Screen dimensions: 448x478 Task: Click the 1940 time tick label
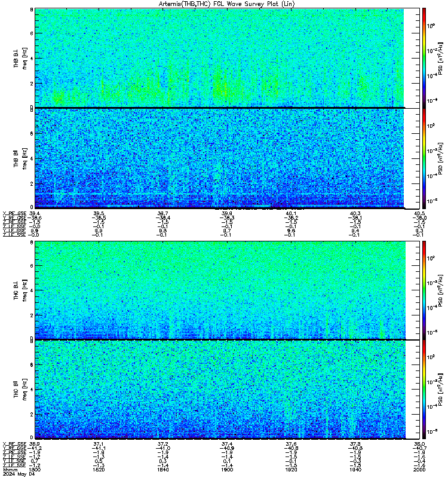tap(355, 470)
